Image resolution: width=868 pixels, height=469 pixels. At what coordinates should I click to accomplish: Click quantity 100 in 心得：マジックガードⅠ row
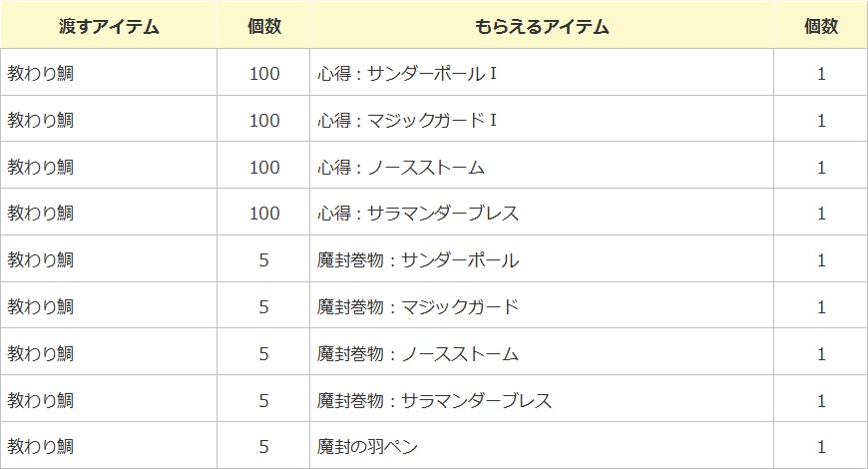click(263, 121)
